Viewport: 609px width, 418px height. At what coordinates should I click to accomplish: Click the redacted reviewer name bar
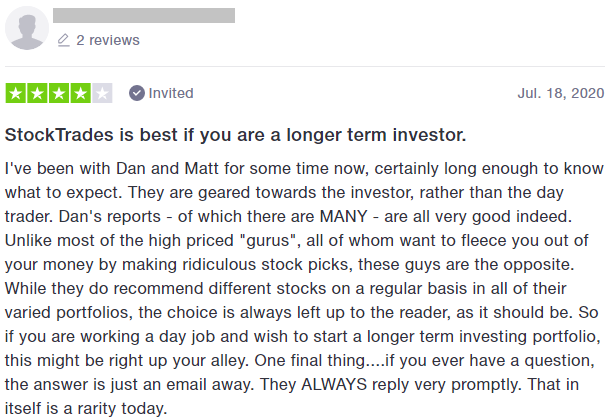[145, 15]
